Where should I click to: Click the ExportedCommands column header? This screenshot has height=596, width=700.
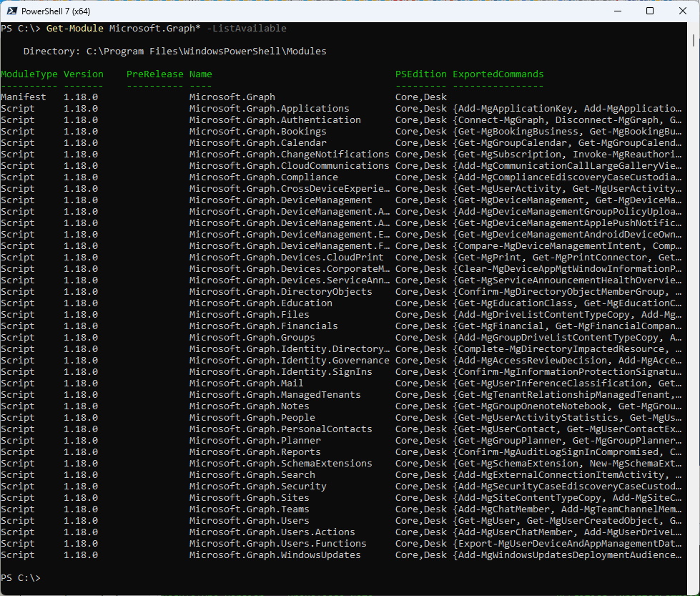coord(498,74)
